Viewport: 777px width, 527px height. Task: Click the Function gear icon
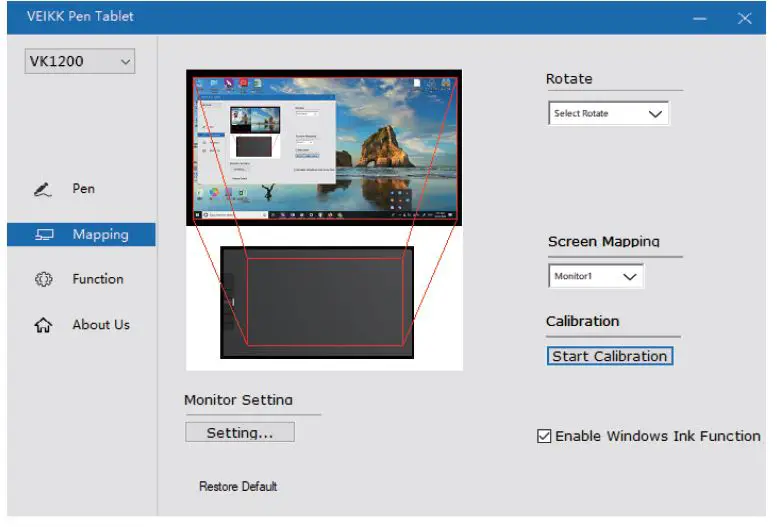(43, 280)
